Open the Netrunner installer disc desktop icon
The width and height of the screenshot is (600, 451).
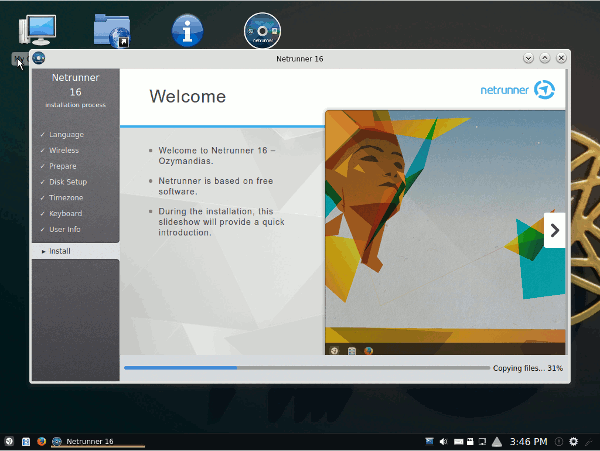[262, 31]
